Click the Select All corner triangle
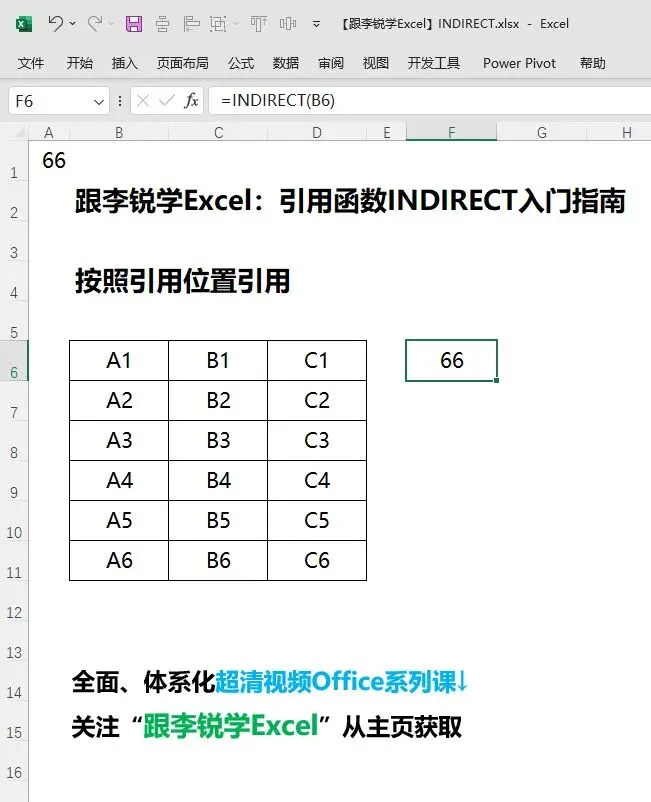Viewport: 651px width, 802px height. (x=19, y=133)
